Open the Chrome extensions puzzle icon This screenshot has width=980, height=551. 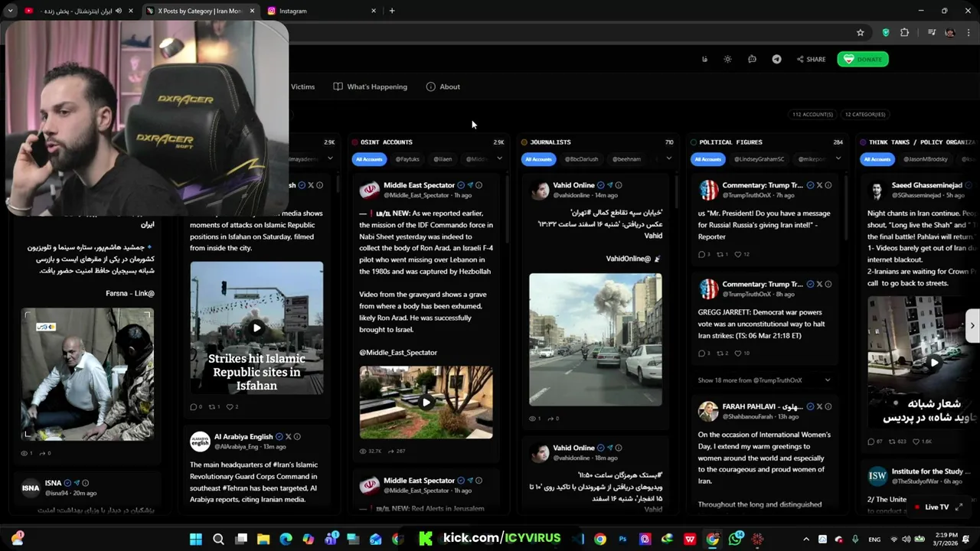tap(904, 33)
